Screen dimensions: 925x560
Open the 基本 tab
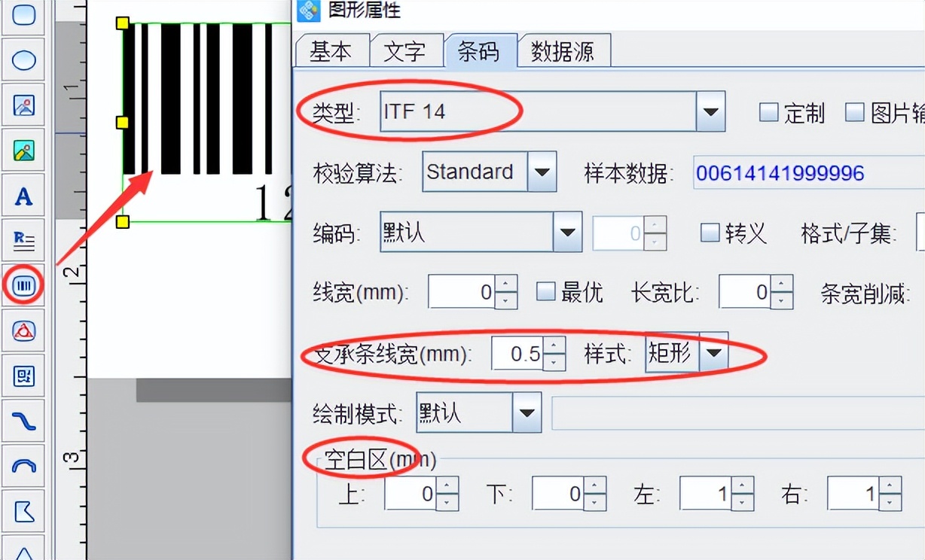click(x=331, y=50)
